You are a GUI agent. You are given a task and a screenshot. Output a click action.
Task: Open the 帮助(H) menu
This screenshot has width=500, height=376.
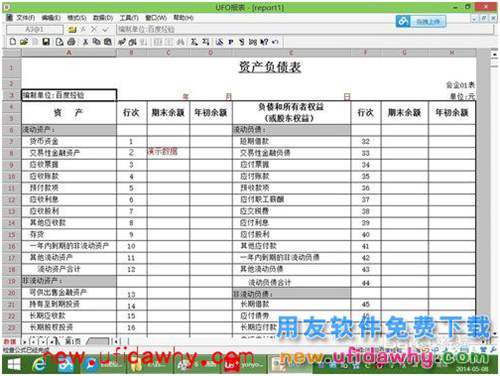(x=183, y=17)
